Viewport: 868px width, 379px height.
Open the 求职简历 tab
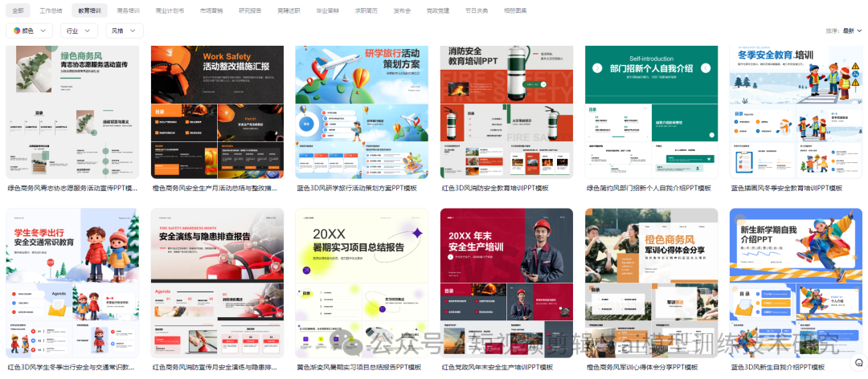click(366, 10)
